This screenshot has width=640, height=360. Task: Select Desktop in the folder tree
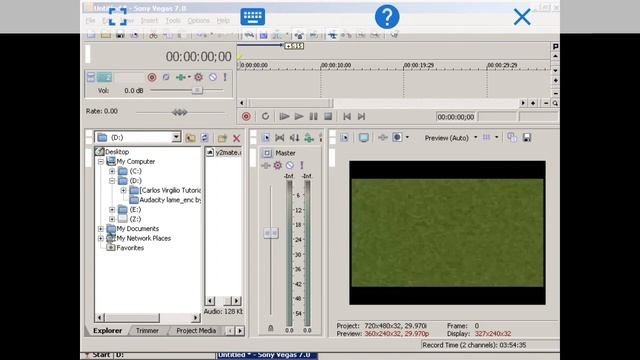pyautogui.click(x=117, y=151)
